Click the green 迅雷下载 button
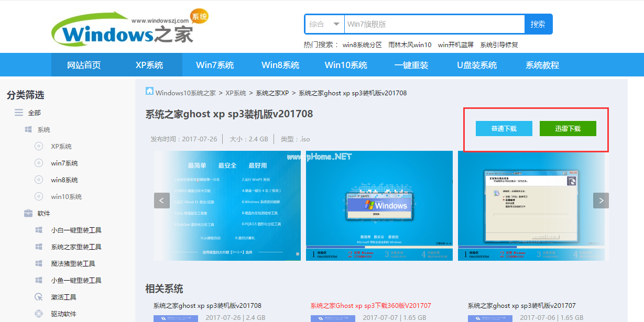Screen dimensions: 644x322 (x=567, y=128)
